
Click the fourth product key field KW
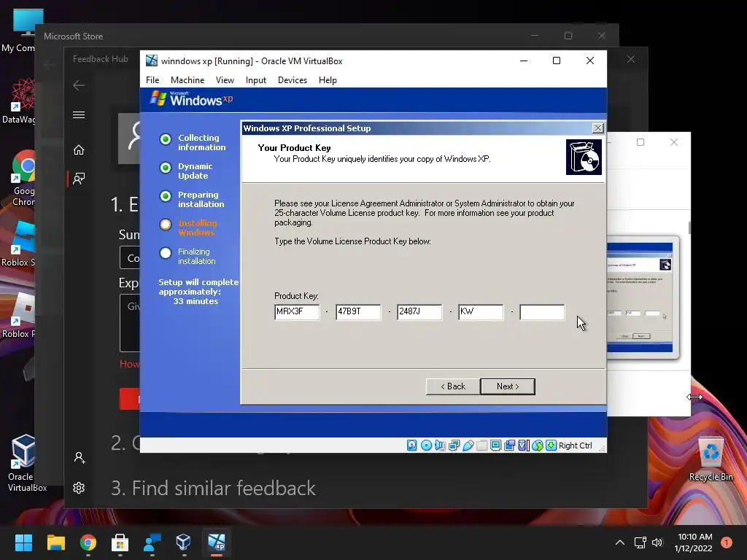[481, 312]
